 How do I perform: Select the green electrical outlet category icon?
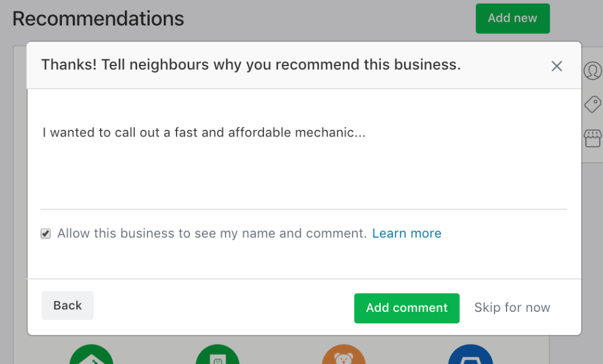tap(218, 354)
